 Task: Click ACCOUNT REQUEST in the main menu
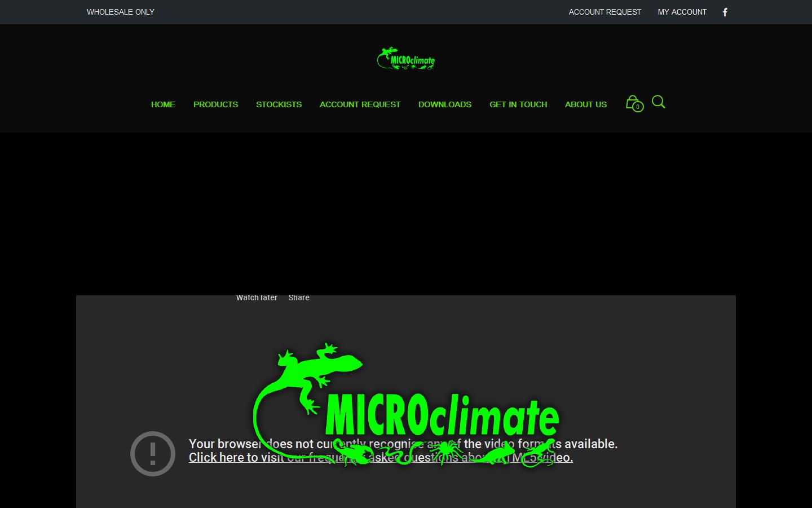coord(360,104)
